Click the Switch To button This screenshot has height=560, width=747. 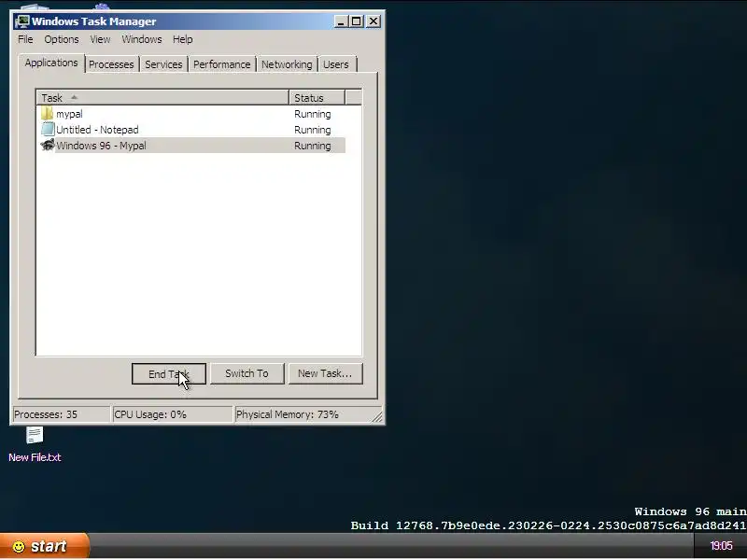[x=247, y=374]
